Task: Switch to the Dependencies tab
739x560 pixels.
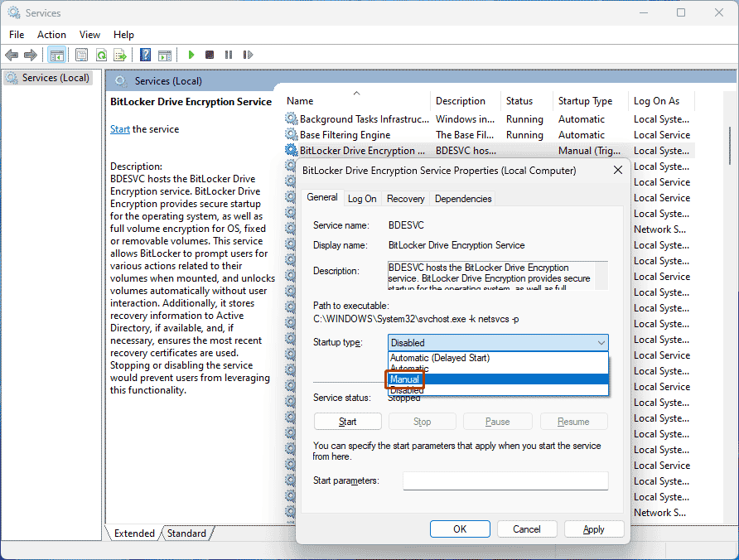Action: click(462, 198)
